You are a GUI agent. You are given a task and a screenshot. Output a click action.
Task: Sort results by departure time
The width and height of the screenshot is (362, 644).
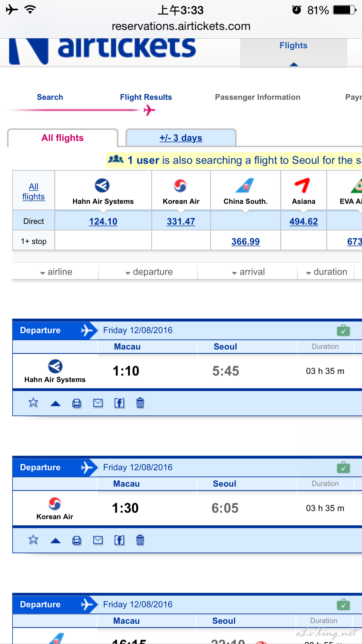149,272
